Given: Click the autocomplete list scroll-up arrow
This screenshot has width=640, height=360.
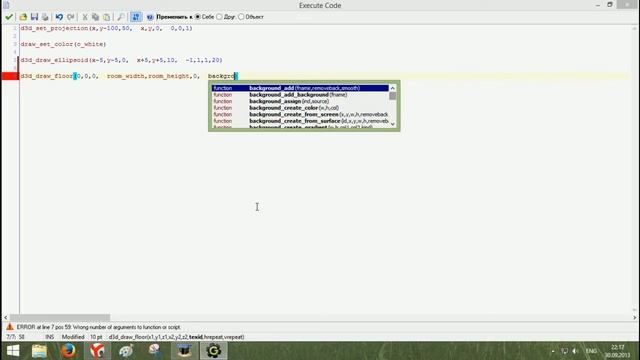Looking at the screenshot, I should click(393, 88).
